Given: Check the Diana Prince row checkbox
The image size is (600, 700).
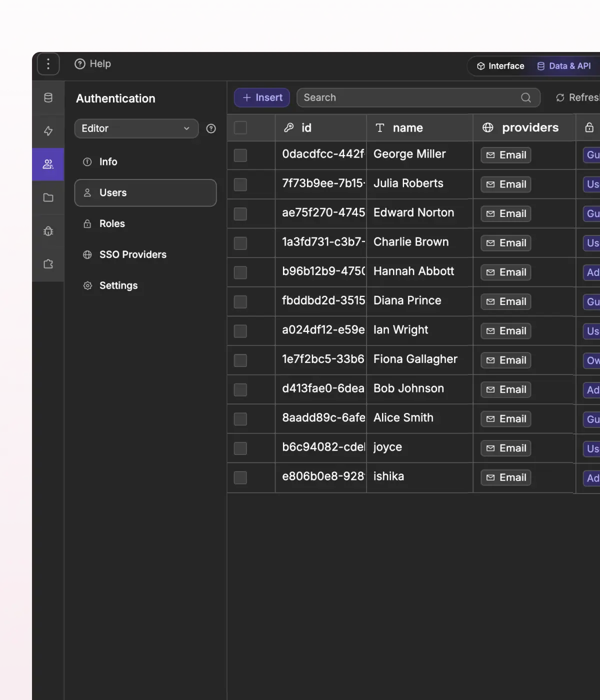Looking at the screenshot, I should point(240,302).
